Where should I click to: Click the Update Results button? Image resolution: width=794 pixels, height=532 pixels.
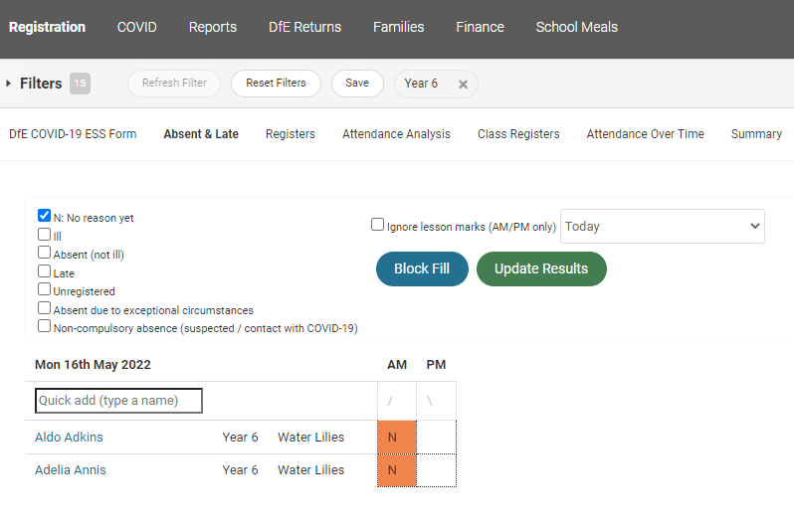coord(541,268)
